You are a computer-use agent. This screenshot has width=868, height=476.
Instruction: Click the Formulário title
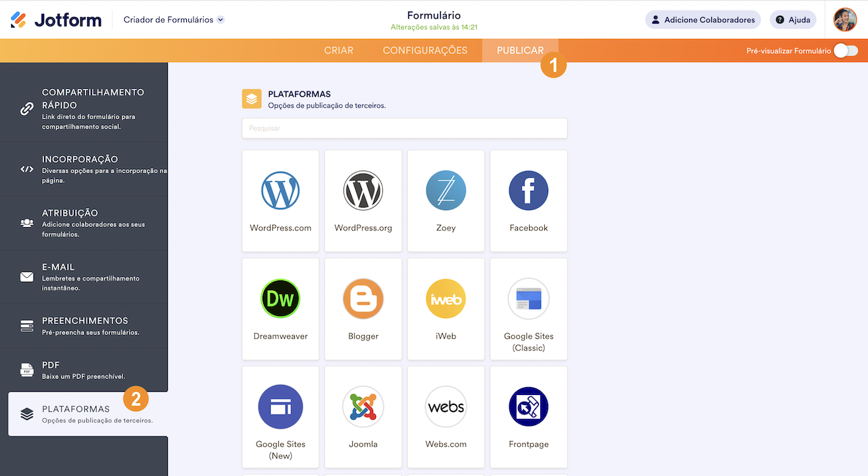[x=434, y=15]
